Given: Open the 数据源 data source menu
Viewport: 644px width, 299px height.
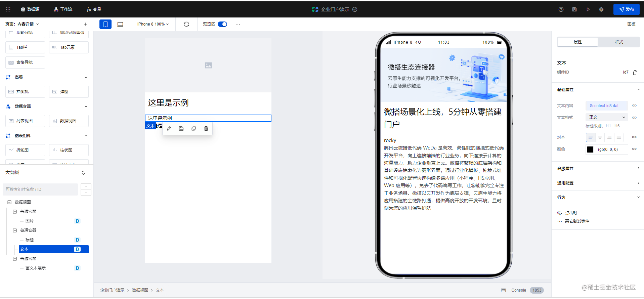Looking at the screenshot, I should [x=30, y=9].
